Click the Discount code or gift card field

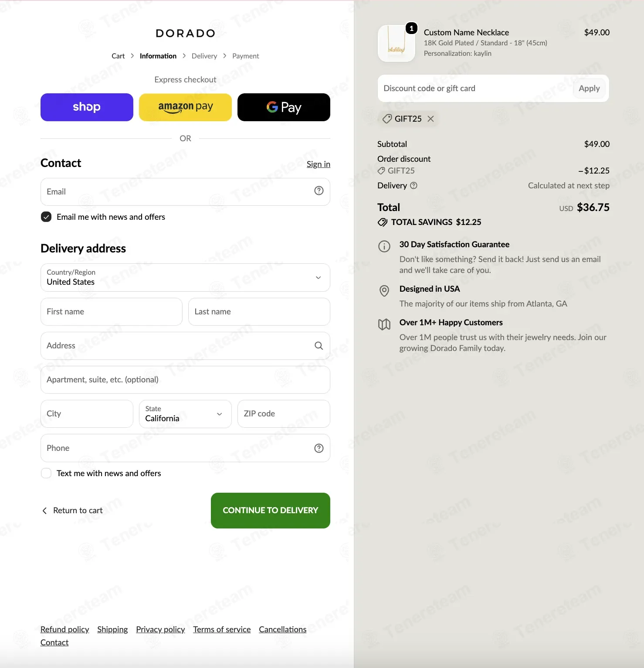click(x=475, y=89)
